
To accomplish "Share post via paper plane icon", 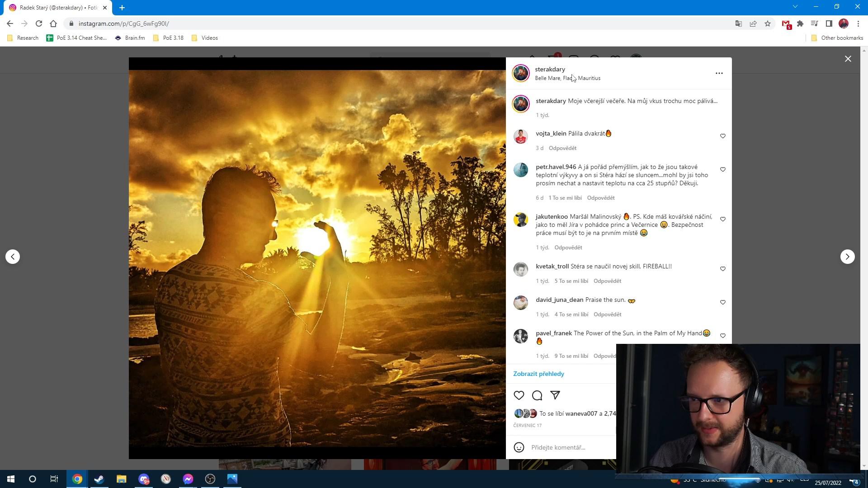I will pos(555,395).
